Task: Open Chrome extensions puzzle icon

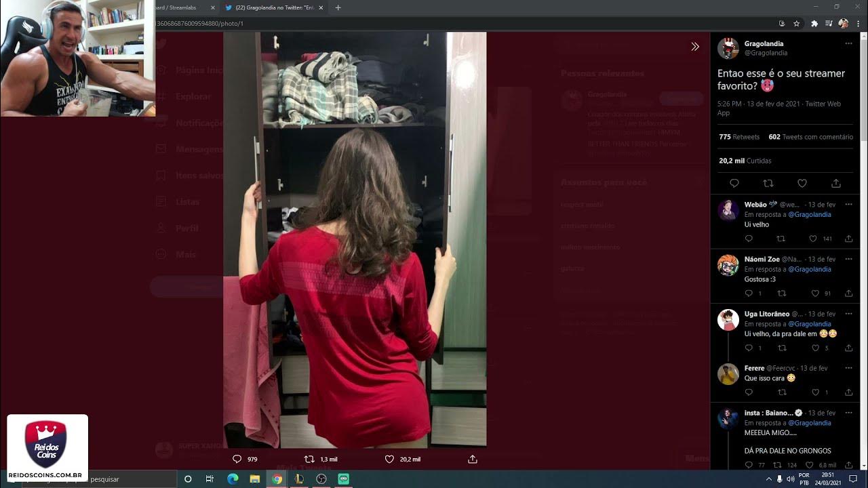Action: pos(814,23)
